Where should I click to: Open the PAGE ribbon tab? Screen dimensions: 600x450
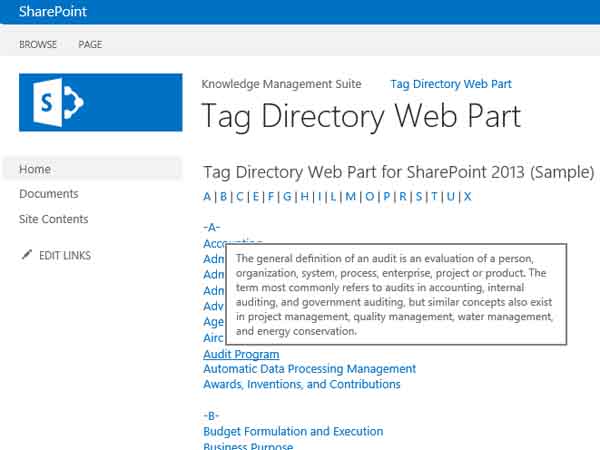[90, 44]
